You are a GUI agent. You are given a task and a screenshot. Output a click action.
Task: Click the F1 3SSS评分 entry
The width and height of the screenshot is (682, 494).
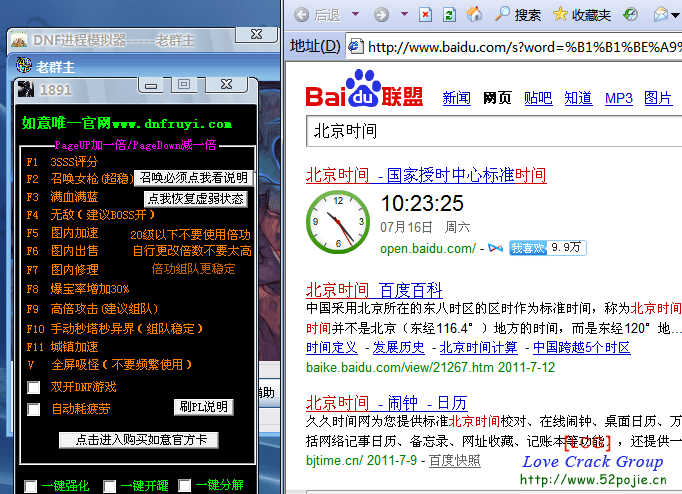point(62,162)
